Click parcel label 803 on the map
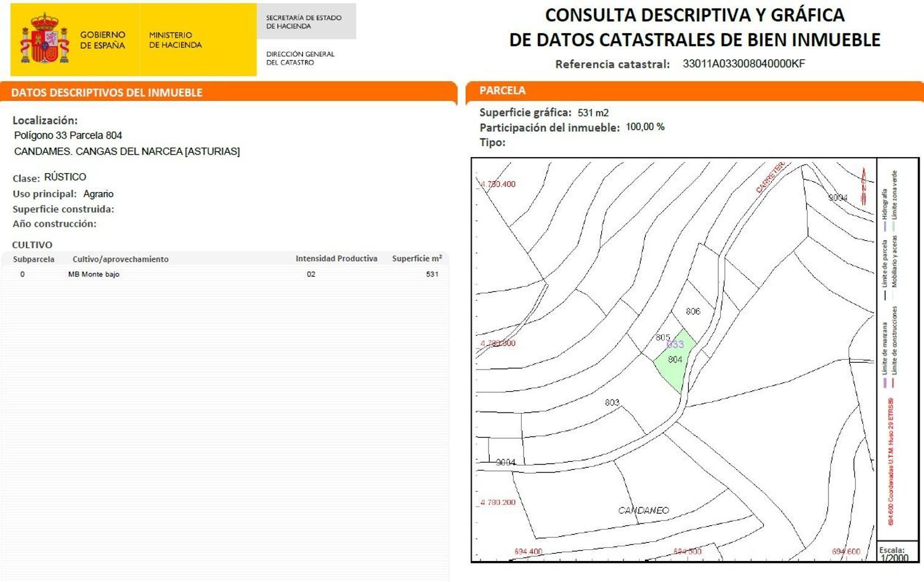The width and height of the screenshot is (924, 582). [612, 403]
